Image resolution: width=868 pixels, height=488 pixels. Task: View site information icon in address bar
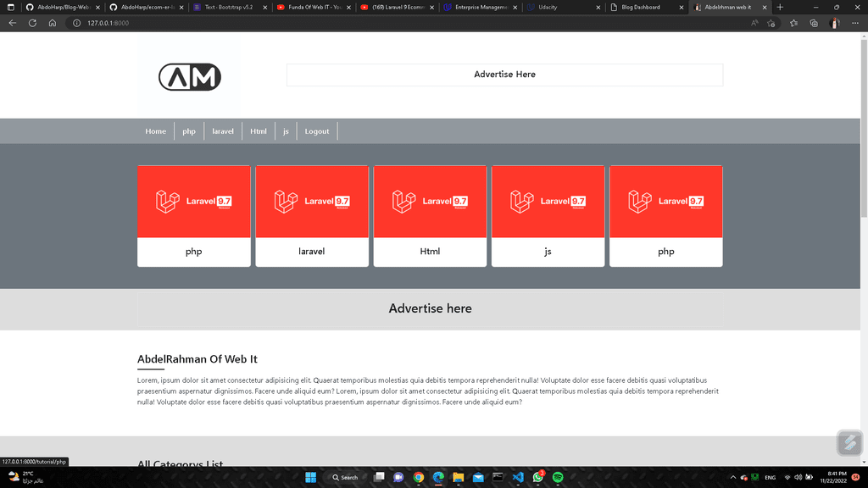coord(77,23)
